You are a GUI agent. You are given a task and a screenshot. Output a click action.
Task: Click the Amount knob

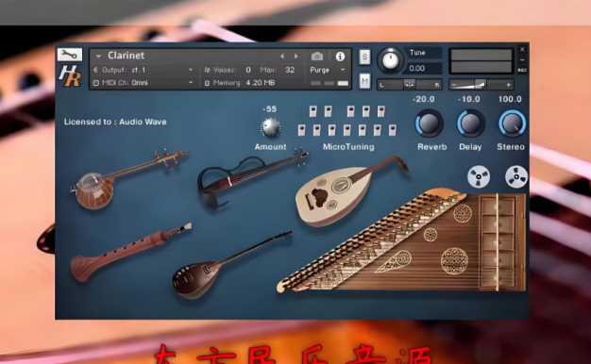pyautogui.click(x=270, y=127)
